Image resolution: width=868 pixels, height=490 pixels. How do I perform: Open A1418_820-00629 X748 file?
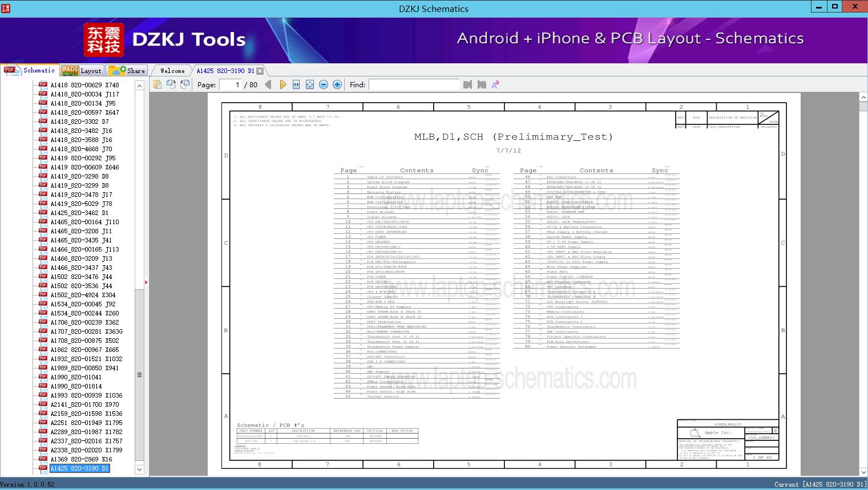click(84, 85)
